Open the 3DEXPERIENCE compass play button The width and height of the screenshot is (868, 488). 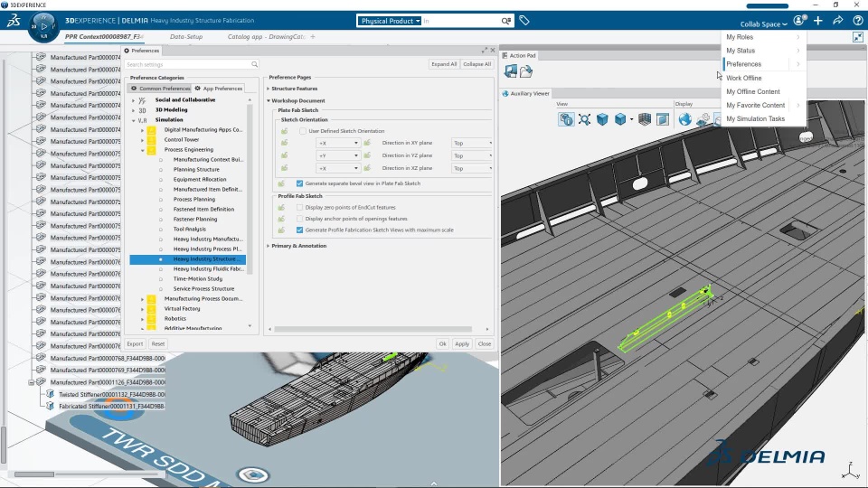point(43,26)
